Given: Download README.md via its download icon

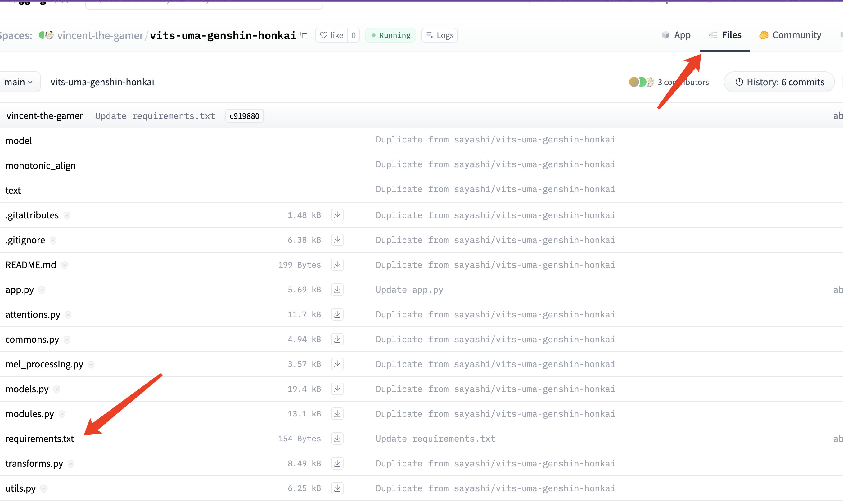Looking at the screenshot, I should (x=337, y=264).
